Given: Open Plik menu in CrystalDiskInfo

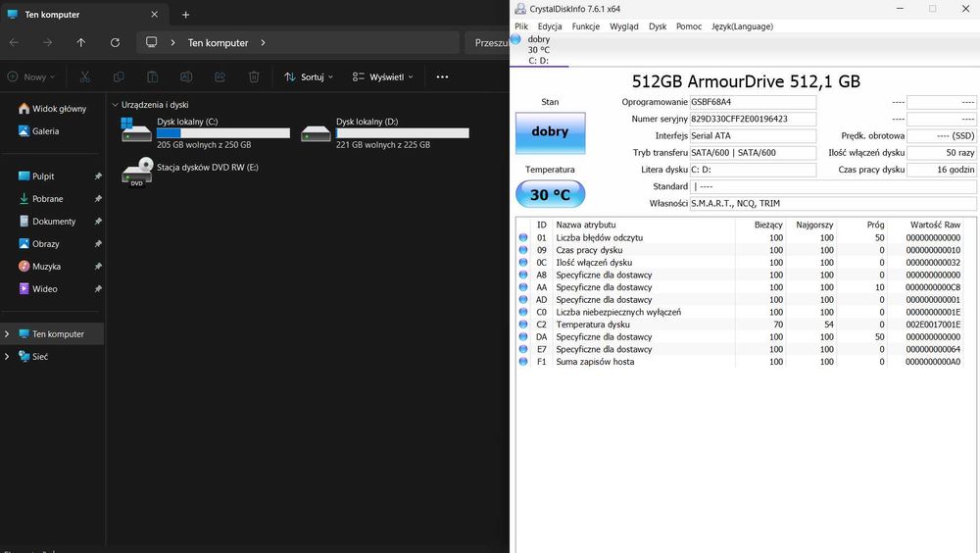Looking at the screenshot, I should click(x=521, y=26).
